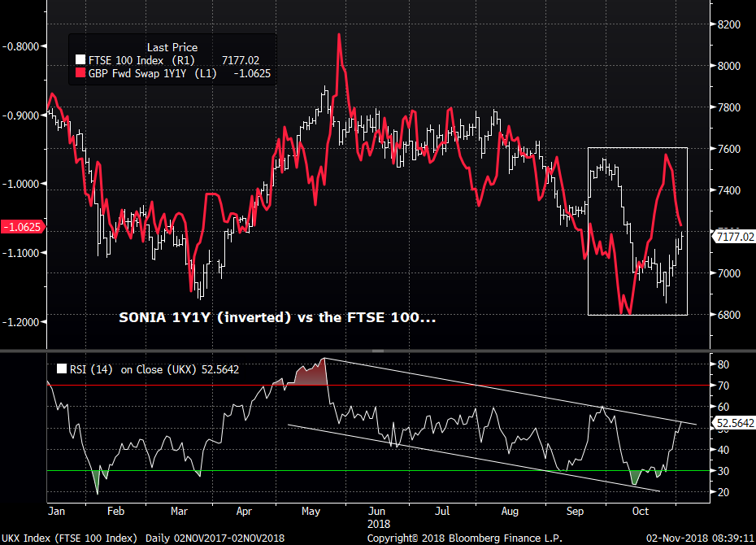Click the RSI axis 40 label
This screenshot has width=756, height=545.
pos(723,450)
